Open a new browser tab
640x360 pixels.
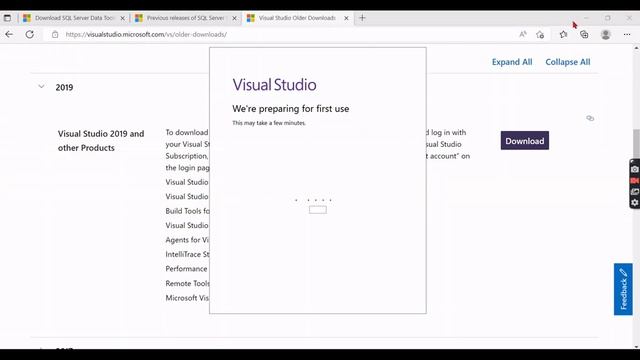tap(362, 18)
